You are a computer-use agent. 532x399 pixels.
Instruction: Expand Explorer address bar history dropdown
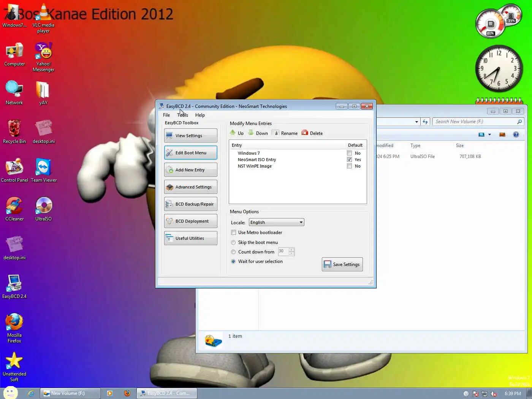[416, 122]
